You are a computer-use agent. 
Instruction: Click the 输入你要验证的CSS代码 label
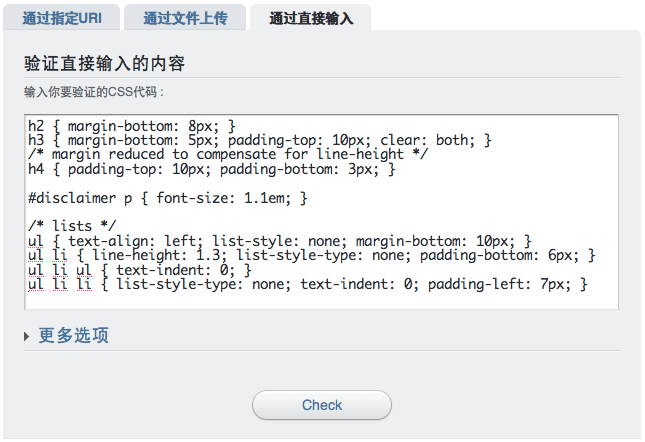94,92
